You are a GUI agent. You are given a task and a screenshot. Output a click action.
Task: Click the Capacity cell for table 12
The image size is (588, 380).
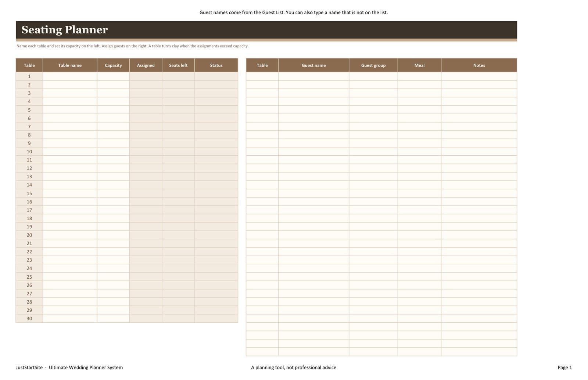[x=113, y=168]
